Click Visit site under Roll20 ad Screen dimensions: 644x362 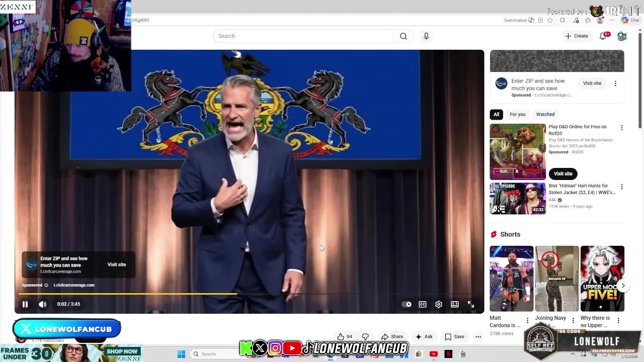(x=563, y=173)
